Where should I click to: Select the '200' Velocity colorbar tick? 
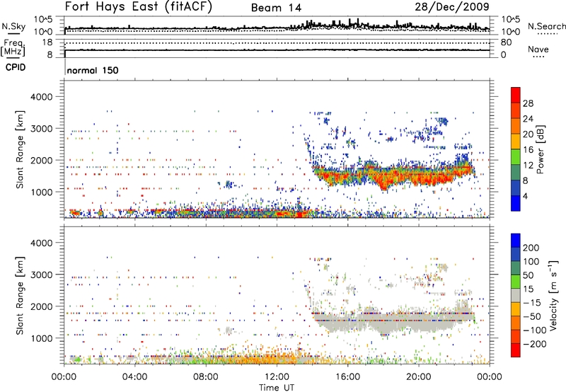coord(531,248)
